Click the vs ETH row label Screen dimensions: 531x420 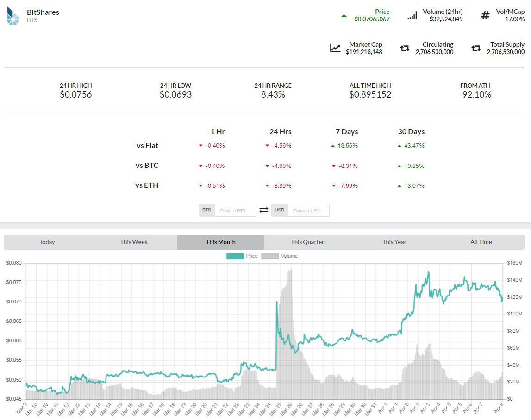tap(147, 185)
